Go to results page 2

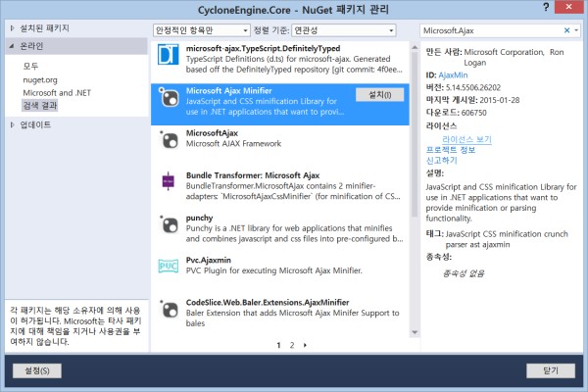pos(292,345)
